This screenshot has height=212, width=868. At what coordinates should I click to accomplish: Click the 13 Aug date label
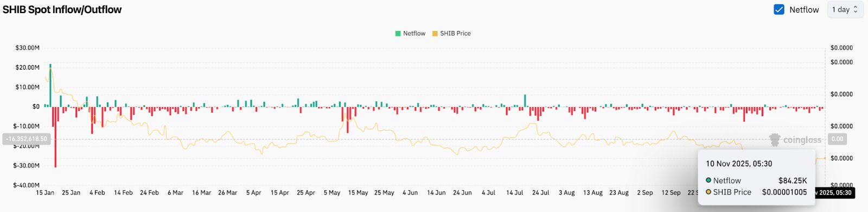click(x=592, y=192)
